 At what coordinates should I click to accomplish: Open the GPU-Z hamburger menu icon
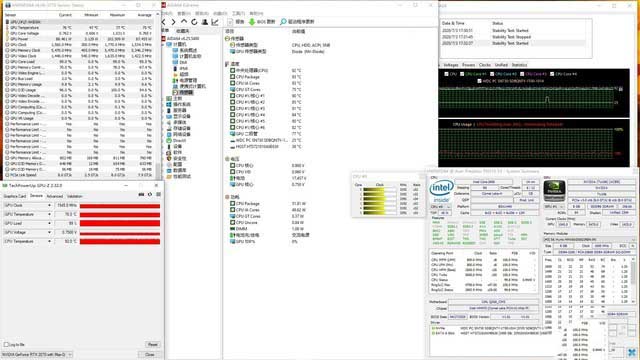pyautogui.click(x=158, y=195)
